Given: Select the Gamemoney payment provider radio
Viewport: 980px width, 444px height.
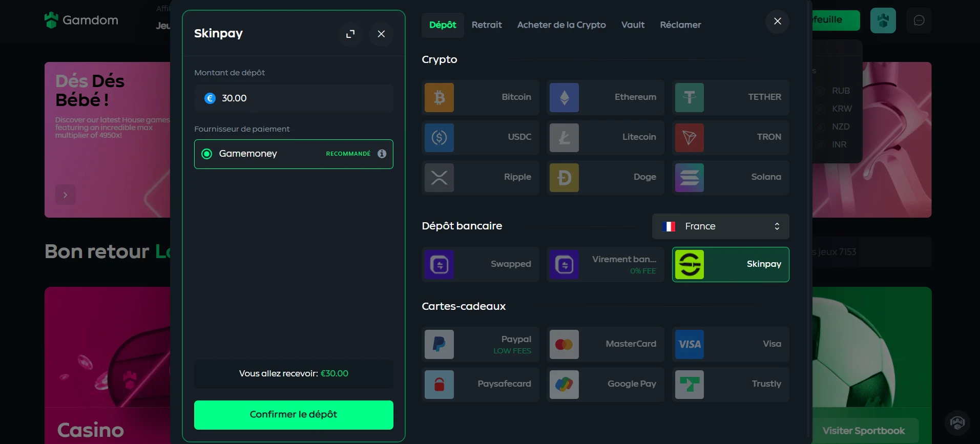Looking at the screenshot, I should [207, 154].
